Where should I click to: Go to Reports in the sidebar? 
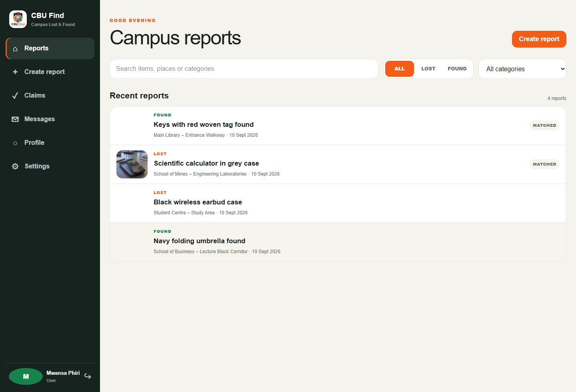pyautogui.click(x=50, y=48)
